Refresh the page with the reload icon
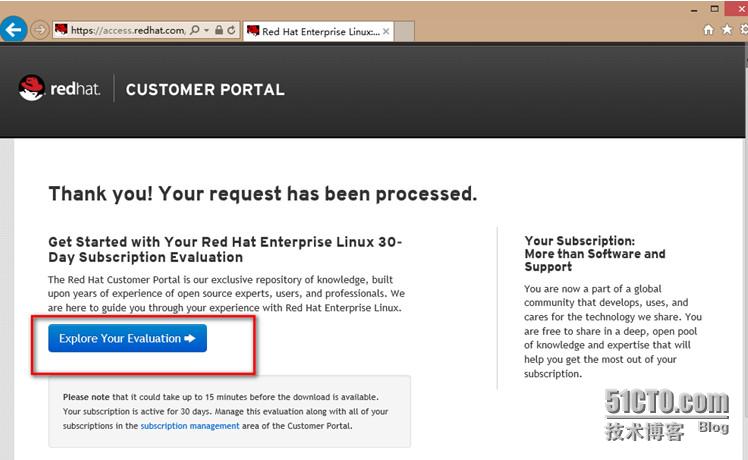 [x=231, y=30]
